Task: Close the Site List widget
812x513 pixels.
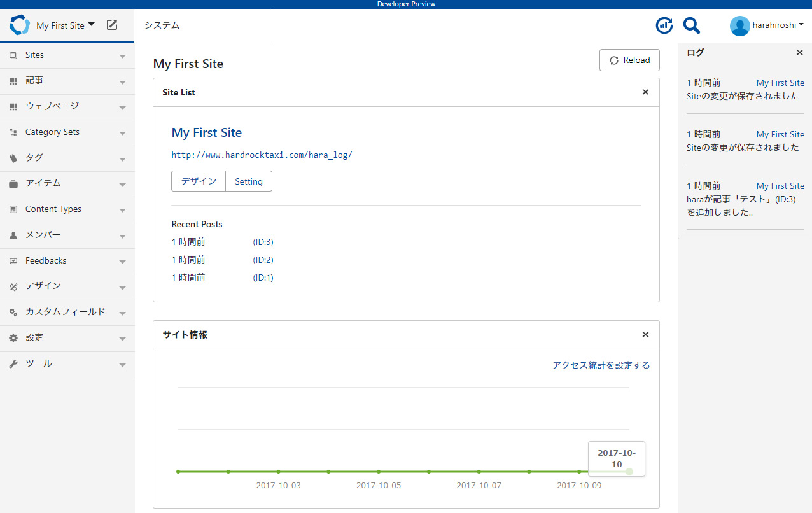Action: tap(645, 92)
